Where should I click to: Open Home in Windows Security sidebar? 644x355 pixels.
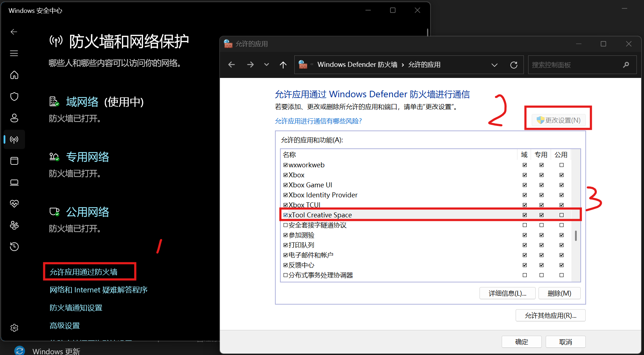coord(14,75)
